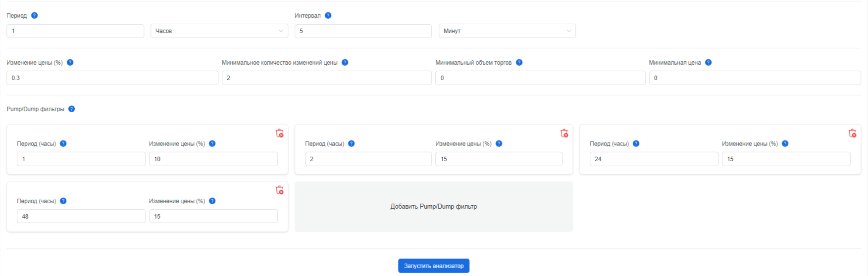Click Добавить Pump/Dump фильтр button
The width and height of the screenshot is (868, 276).
coord(434,206)
